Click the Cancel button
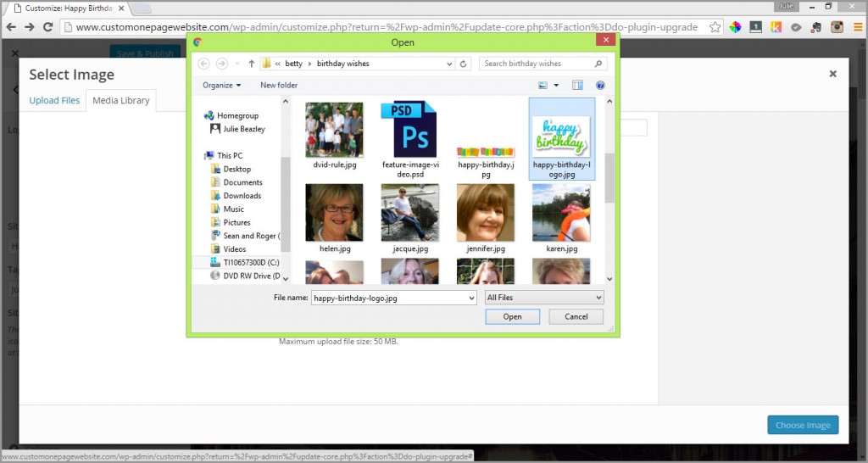 click(x=576, y=317)
